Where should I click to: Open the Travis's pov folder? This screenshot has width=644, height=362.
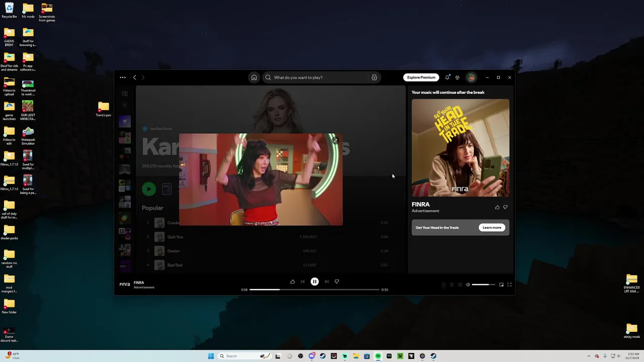click(103, 109)
